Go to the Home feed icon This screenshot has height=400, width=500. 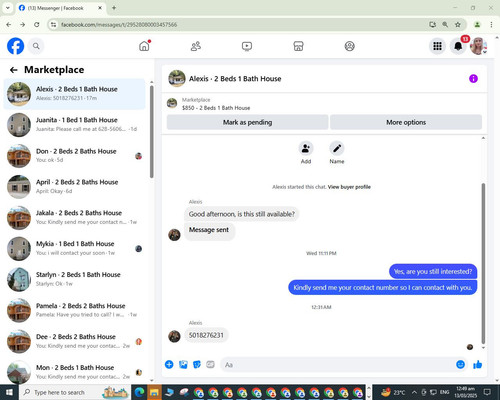144,46
